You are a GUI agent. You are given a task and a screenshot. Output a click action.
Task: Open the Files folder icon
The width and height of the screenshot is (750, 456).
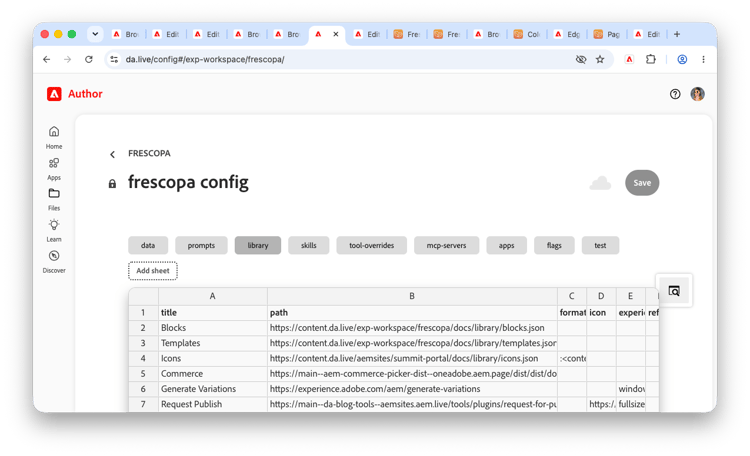tap(54, 194)
